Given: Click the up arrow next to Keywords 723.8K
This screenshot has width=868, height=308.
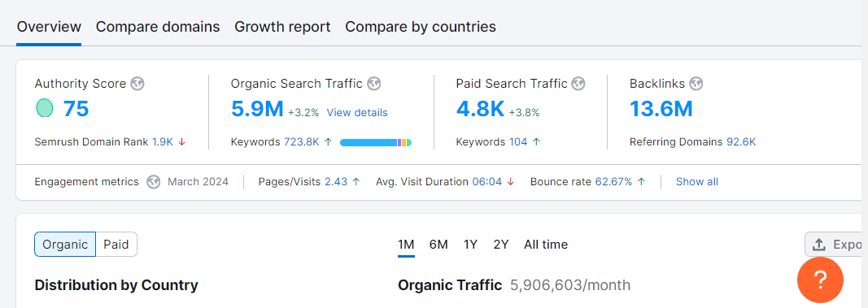Looking at the screenshot, I should click(x=328, y=142).
